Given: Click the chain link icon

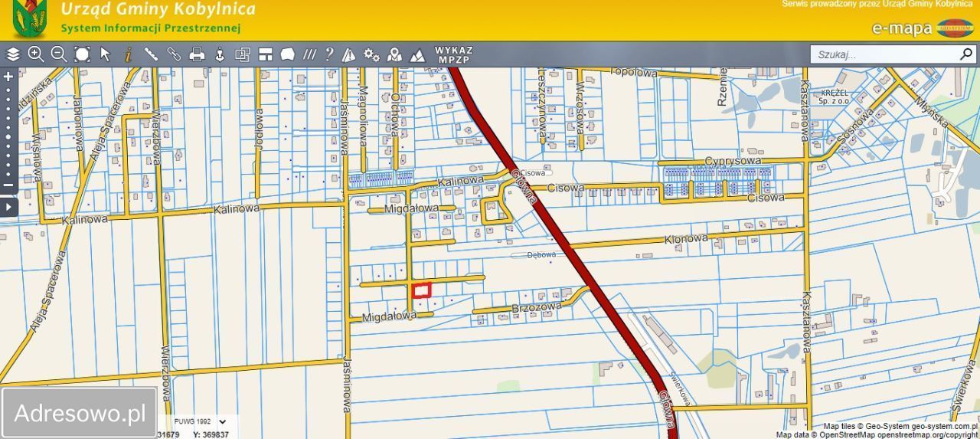Looking at the screenshot, I should click(x=174, y=54).
